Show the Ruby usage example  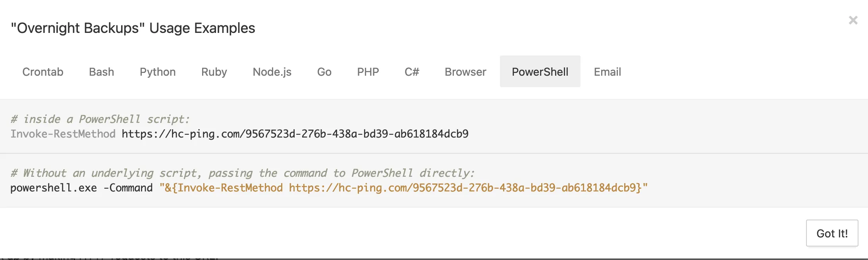[x=214, y=72]
